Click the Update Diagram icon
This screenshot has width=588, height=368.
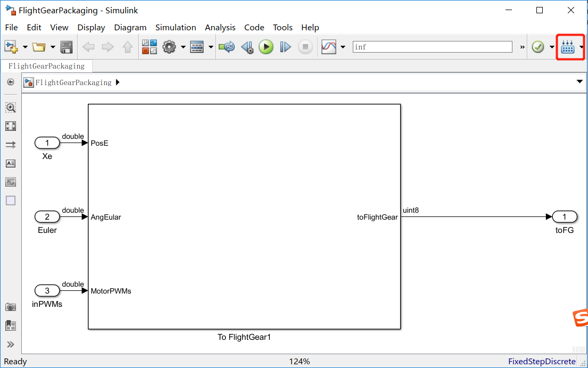[x=227, y=47]
